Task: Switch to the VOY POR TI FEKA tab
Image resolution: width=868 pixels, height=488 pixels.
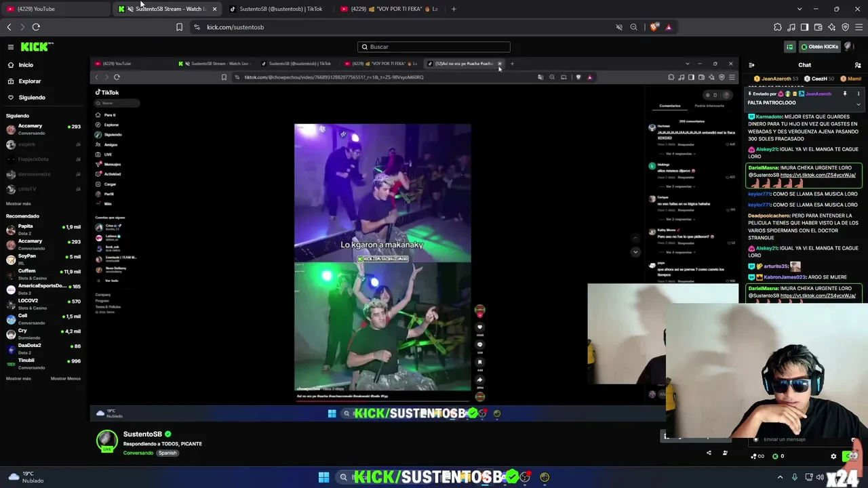Action: pos(390,9)
